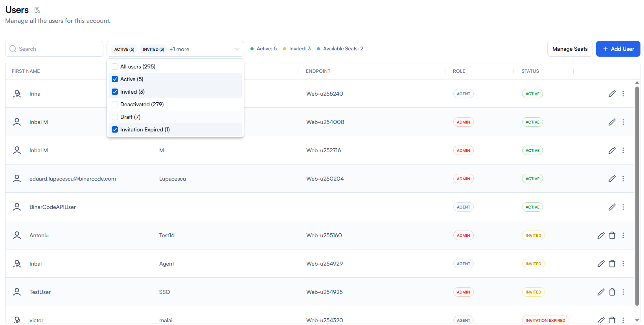
Task: Uncheck the Active (5) filter option
Action: (115, 79)
